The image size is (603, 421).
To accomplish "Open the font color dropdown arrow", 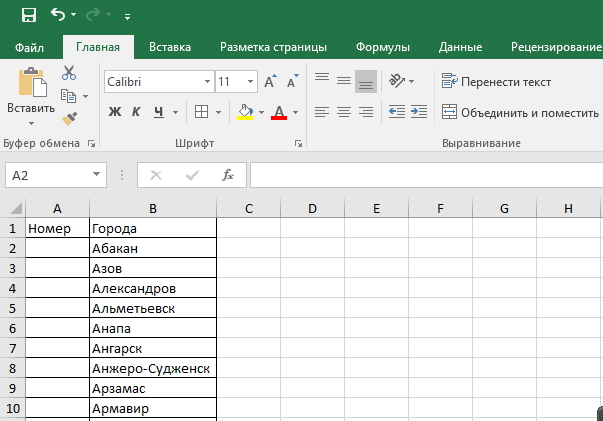I will tap(295, 112).
